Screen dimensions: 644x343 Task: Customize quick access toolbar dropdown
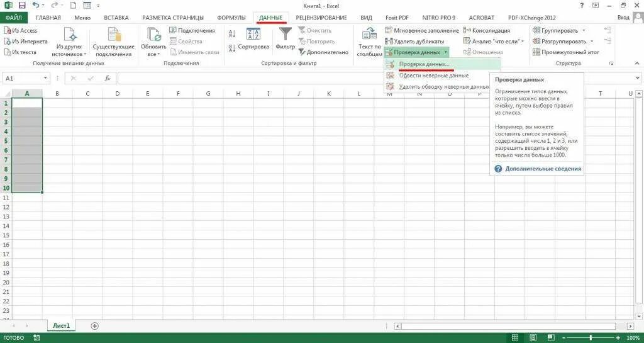point(98,6)
